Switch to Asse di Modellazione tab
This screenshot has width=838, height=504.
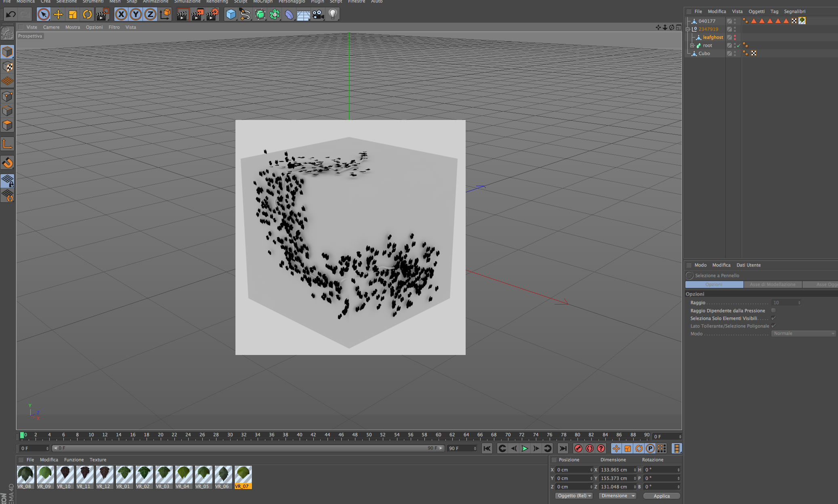(x=772, y=285)
